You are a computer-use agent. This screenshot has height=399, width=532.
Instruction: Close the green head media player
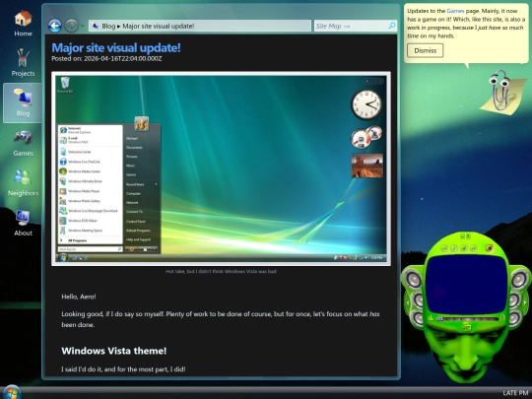click(469, 236)
